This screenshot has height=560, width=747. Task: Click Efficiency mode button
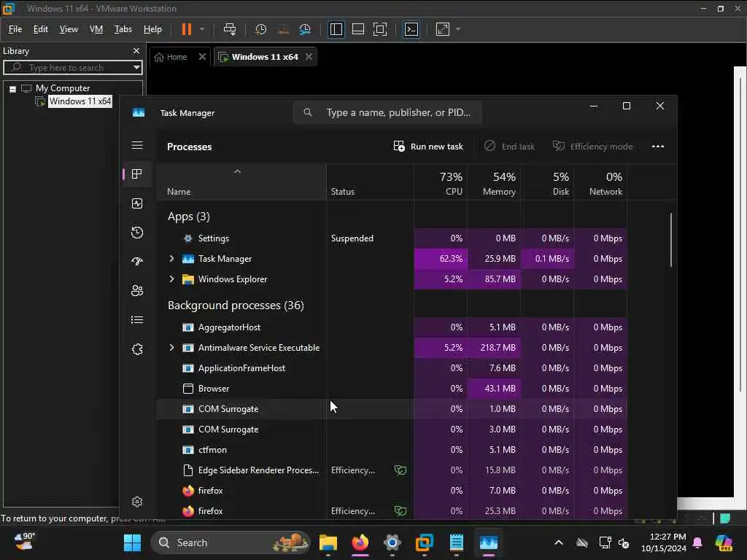592,147
